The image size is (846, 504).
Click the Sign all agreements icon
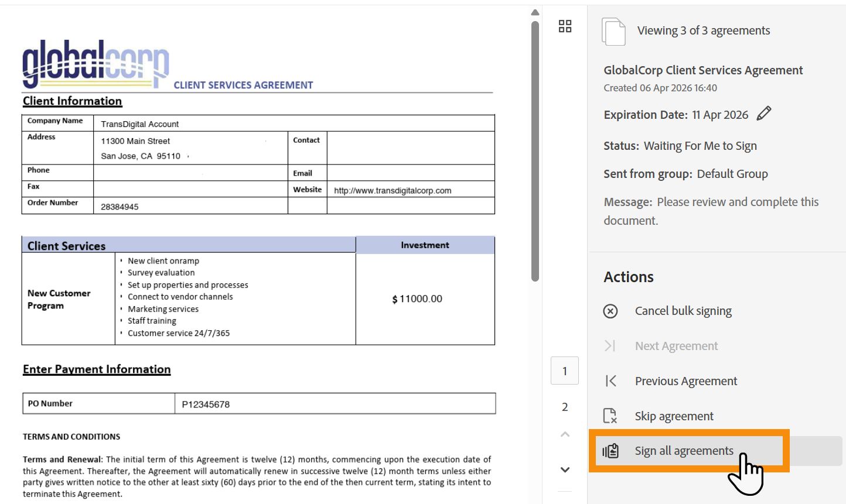click(610, 451)
